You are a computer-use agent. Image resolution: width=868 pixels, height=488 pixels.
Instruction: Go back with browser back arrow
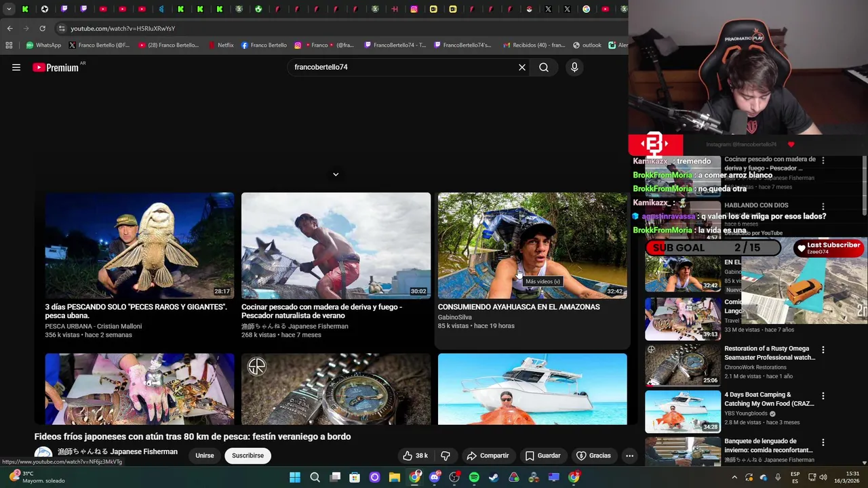(x=9, y=28)
